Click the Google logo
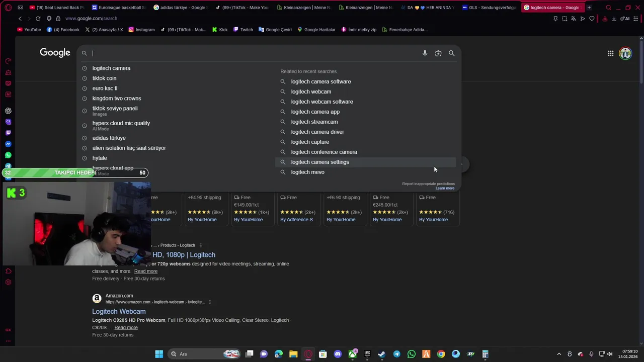The height and width of the screenshot is (362, 644). click(x=55, y=53)
